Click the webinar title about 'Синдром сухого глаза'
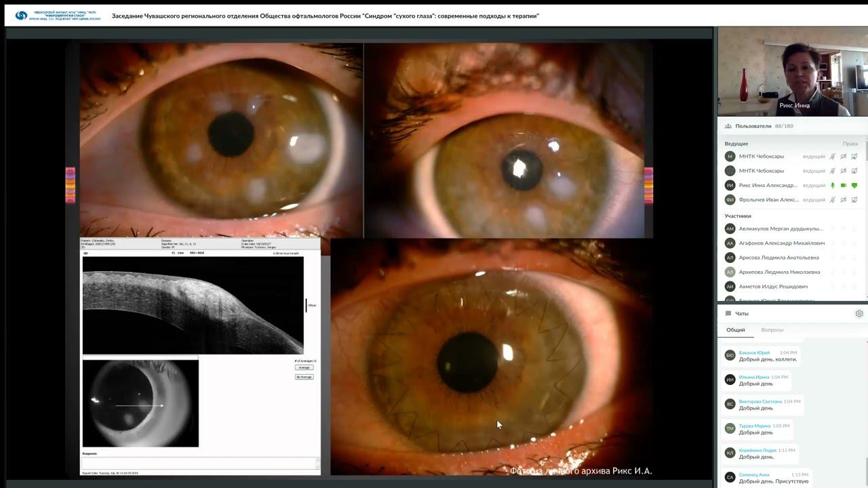This screenshot has width=868, height=488. (325, 16)
